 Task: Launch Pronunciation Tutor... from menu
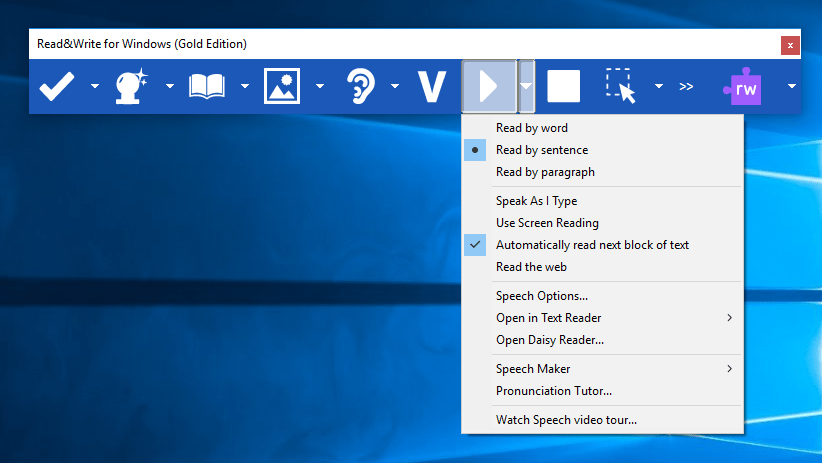click(x=602, y=391)
